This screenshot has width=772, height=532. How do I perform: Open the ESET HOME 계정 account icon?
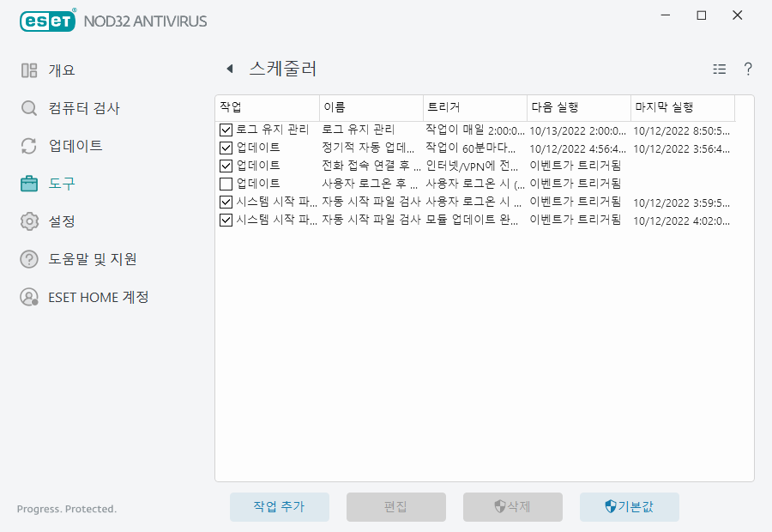pyautogui.click(x=28, y=298)
